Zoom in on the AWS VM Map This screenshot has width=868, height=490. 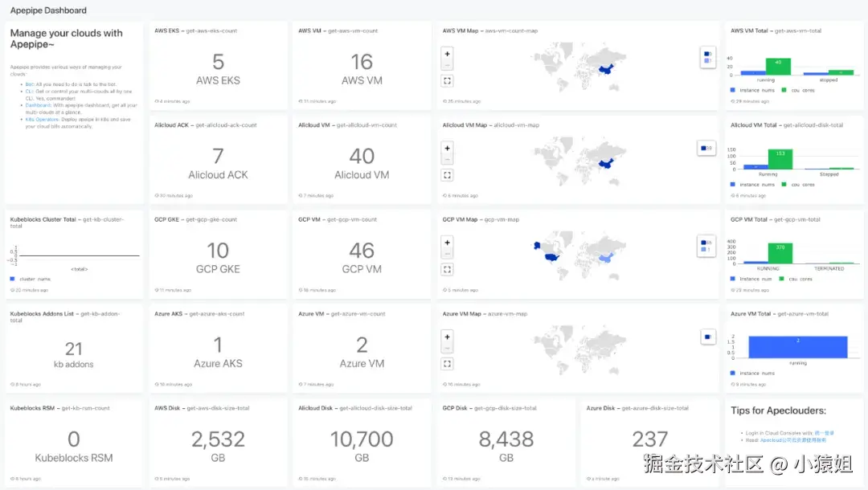tap(448, 54)
